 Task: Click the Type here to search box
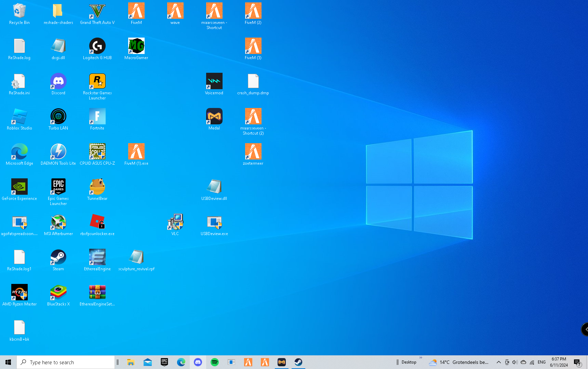pos(66,362)
